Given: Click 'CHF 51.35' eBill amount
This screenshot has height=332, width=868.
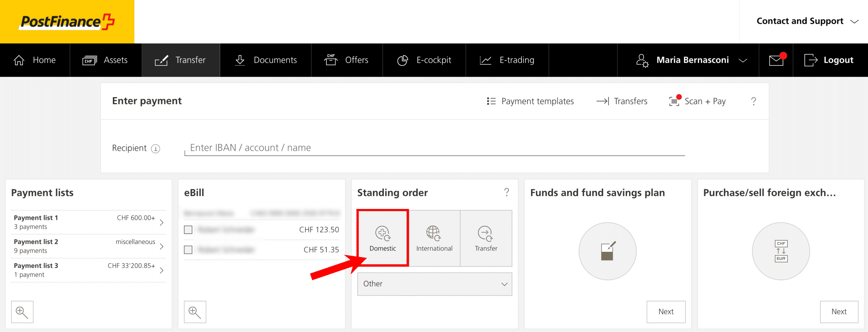Looking at the screenshot, I should 321,250.
